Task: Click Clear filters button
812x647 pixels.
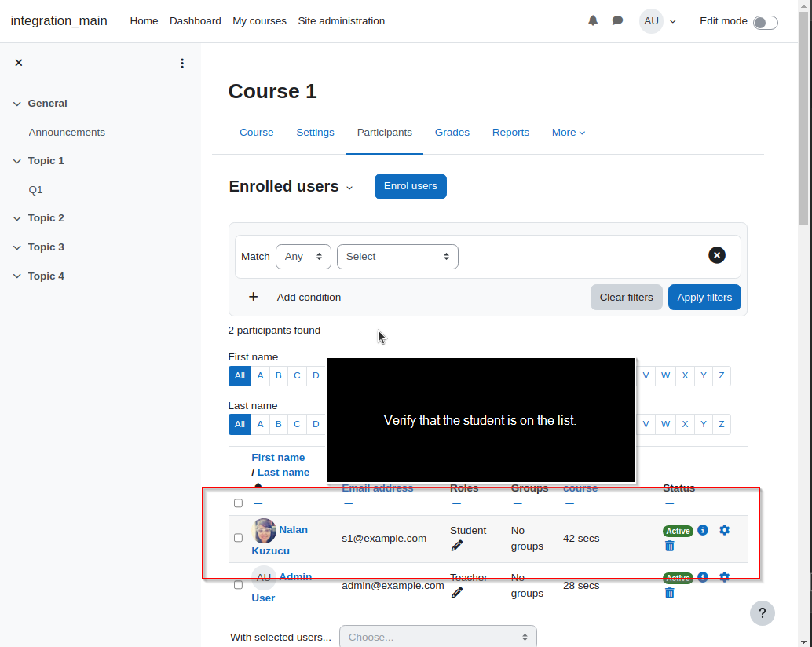Action: (x=626, y=297)
